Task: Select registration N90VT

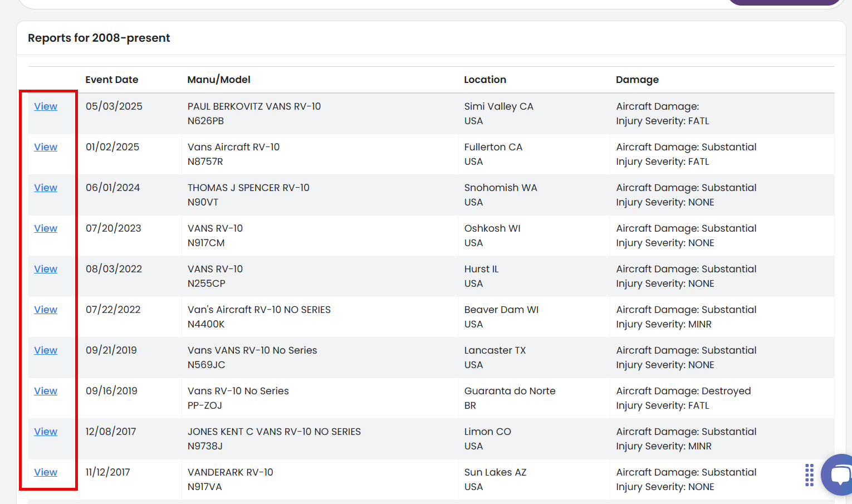Action: click(x=203, y=202)
